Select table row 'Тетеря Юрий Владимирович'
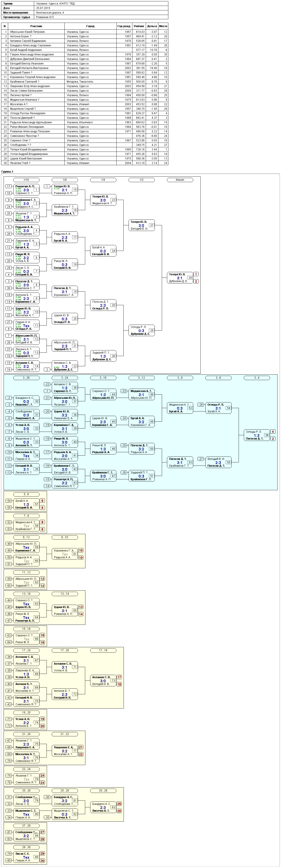 click(x=85, y=149)
